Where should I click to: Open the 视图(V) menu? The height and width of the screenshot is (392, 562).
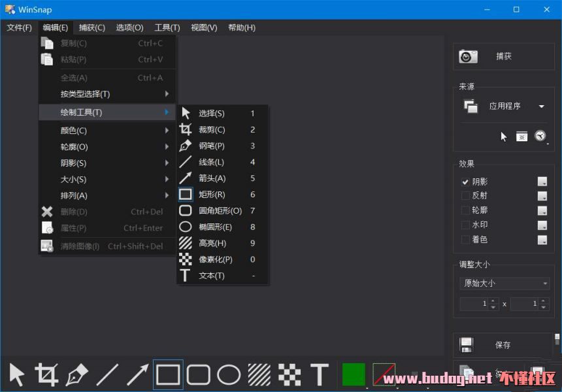(205, 27)
